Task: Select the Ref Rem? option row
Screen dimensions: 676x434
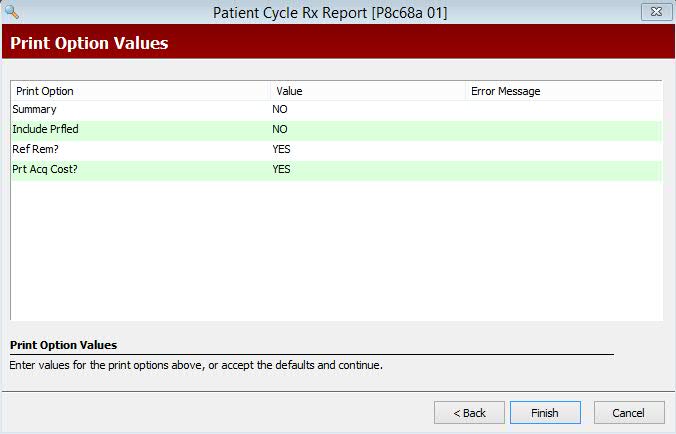Action: [336, 150]
